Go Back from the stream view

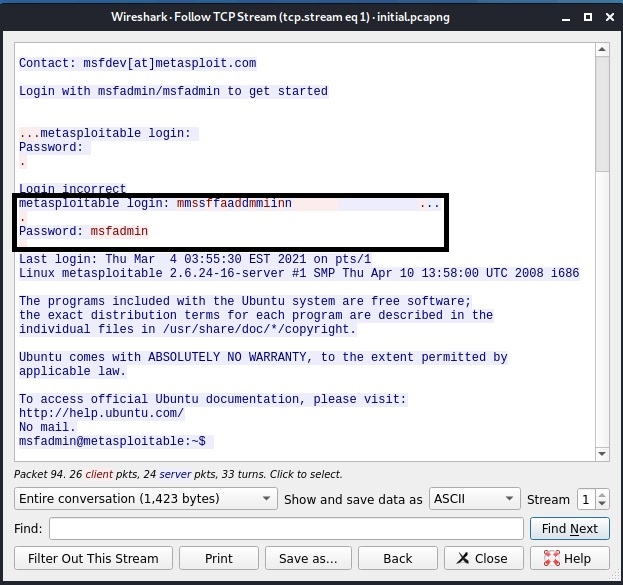[398, 558]
